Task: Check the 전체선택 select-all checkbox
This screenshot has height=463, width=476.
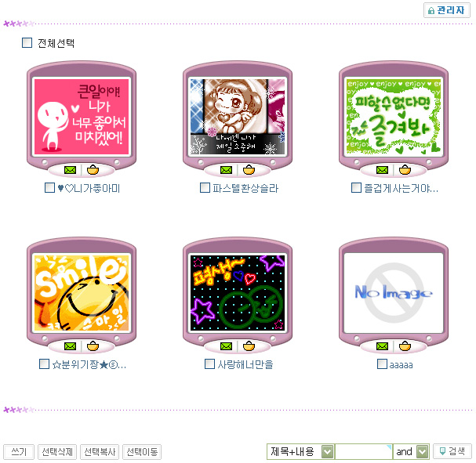Action: [x=27, y=43]
